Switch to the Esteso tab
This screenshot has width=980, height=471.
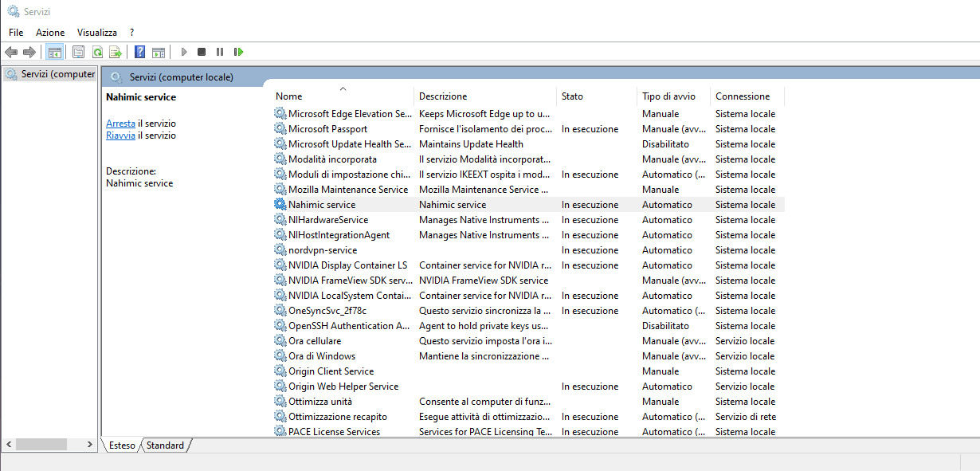coord(122,445)
